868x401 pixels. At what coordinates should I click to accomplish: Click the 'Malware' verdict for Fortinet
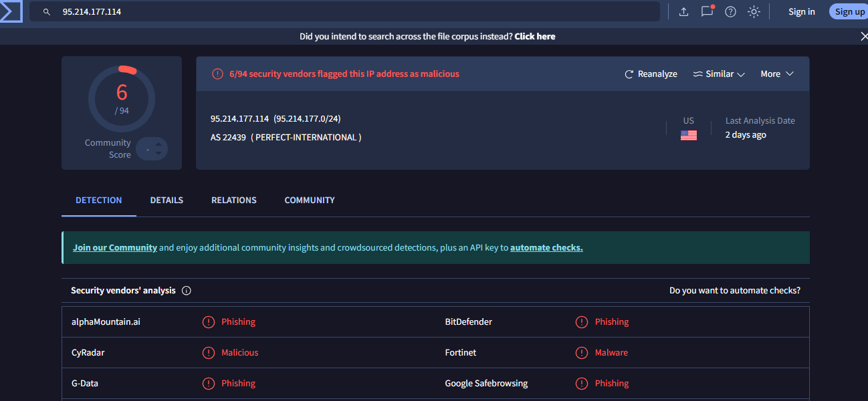[611, 353]
